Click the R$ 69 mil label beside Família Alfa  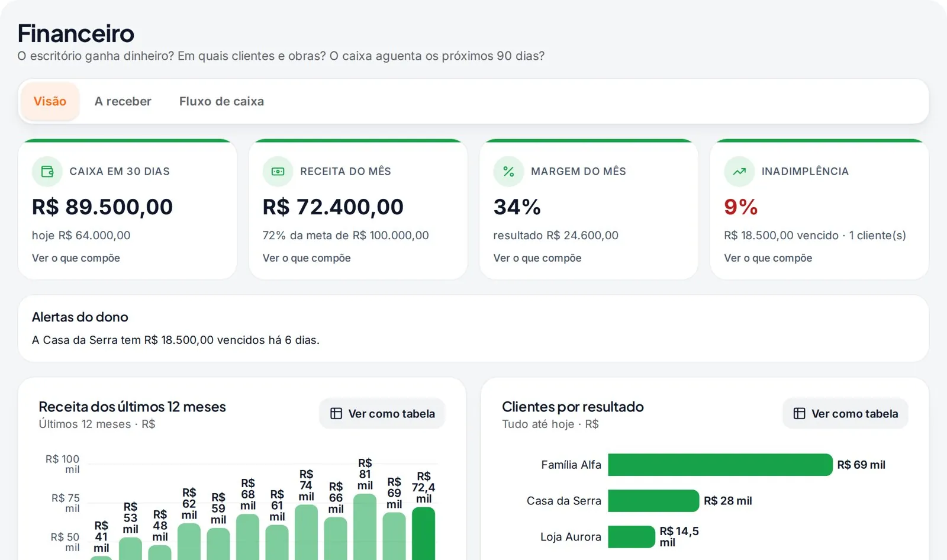click(x=861, y=465)
